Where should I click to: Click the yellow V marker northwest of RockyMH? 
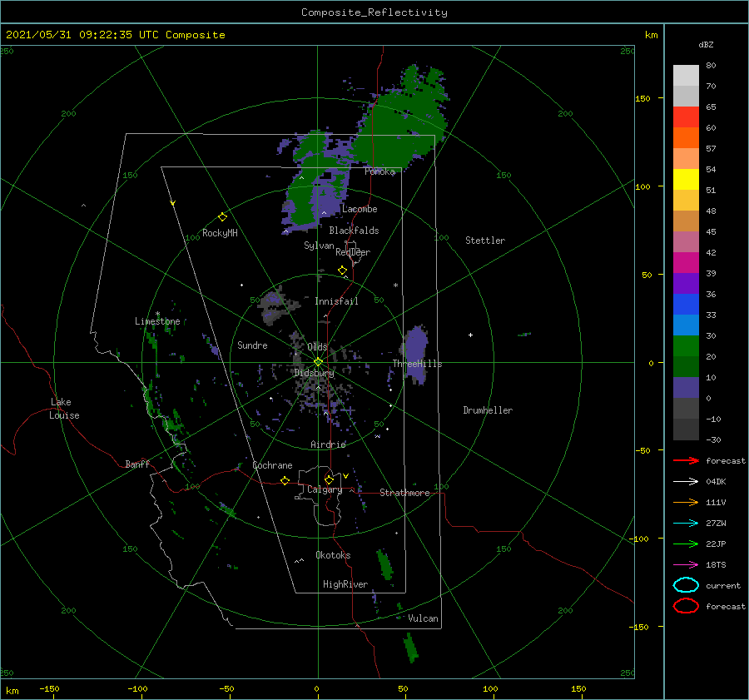click(173, 203)
